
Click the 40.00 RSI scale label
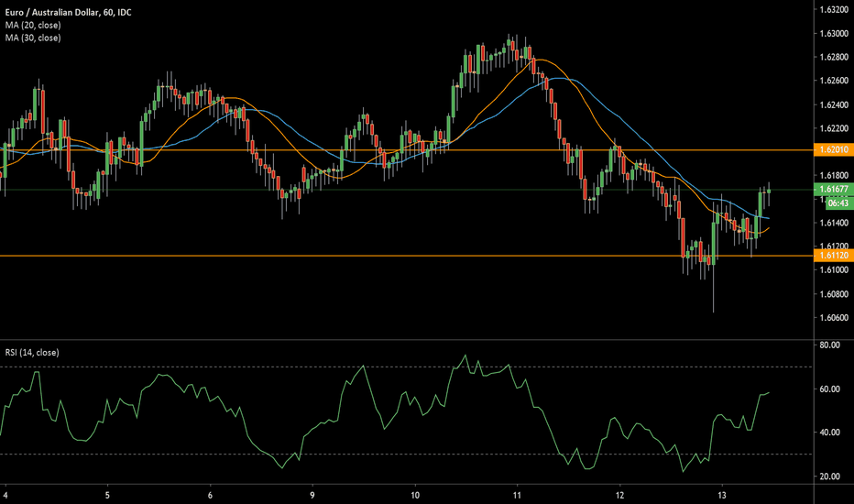[x=830, y=433]
